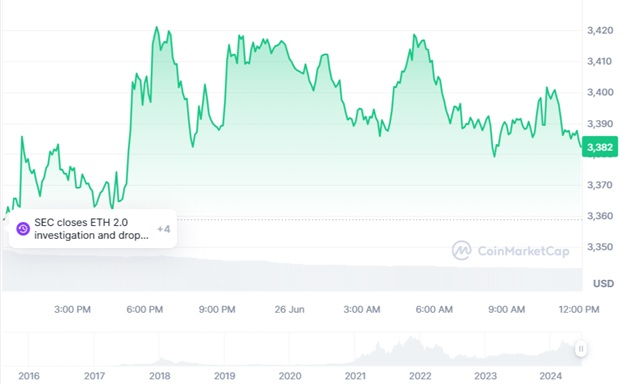The width and height of the screenshot is (624, 384).
Task: Click the purple clock news icon
Action: (x=23, y=229)
